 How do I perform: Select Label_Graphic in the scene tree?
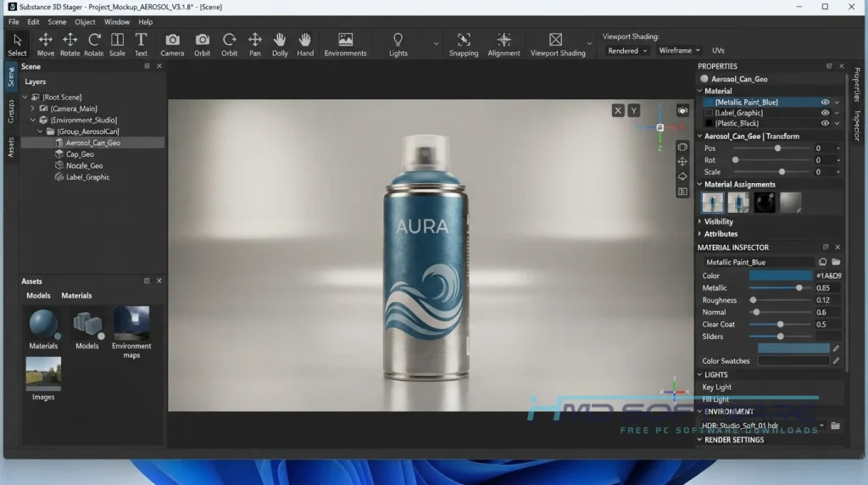(87, 177)
